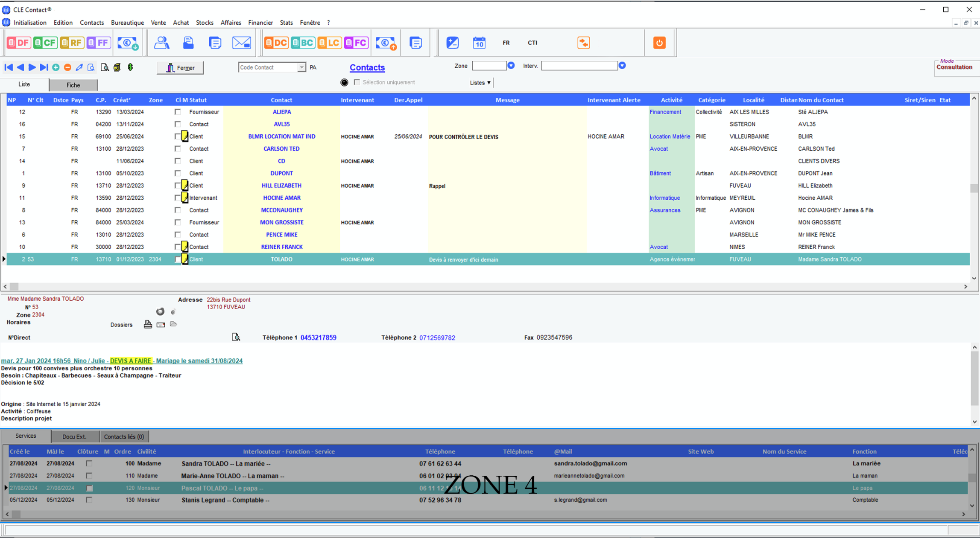
Task: Open the RF document toolbar icon
Action: 72,43
